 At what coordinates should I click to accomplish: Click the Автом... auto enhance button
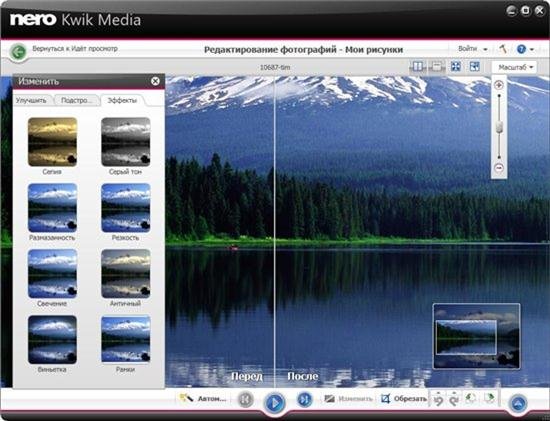click(203, 398)
